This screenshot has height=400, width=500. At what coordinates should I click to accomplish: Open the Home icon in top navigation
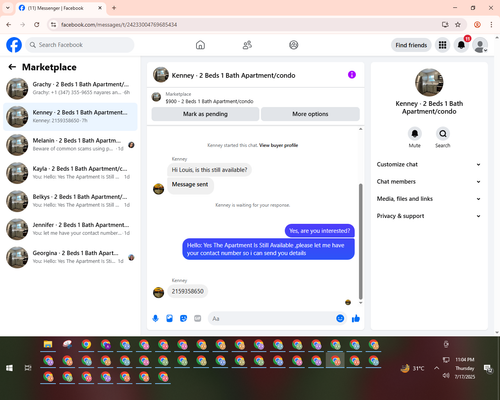[x=200, y=45]
